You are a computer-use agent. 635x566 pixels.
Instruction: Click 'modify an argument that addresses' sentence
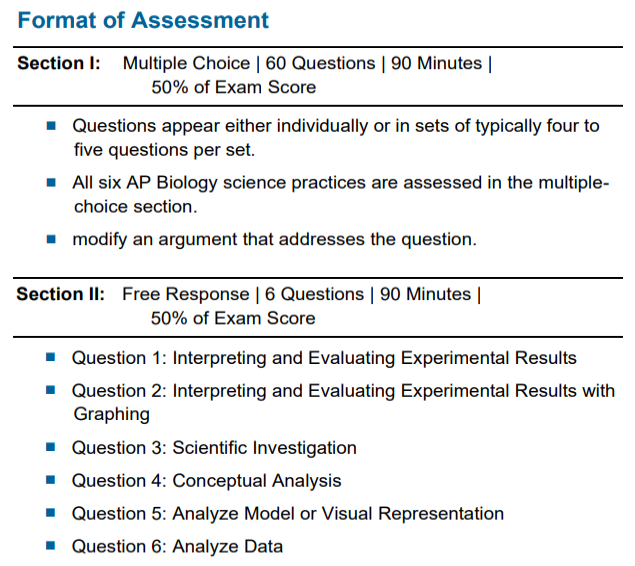[275, 240]
